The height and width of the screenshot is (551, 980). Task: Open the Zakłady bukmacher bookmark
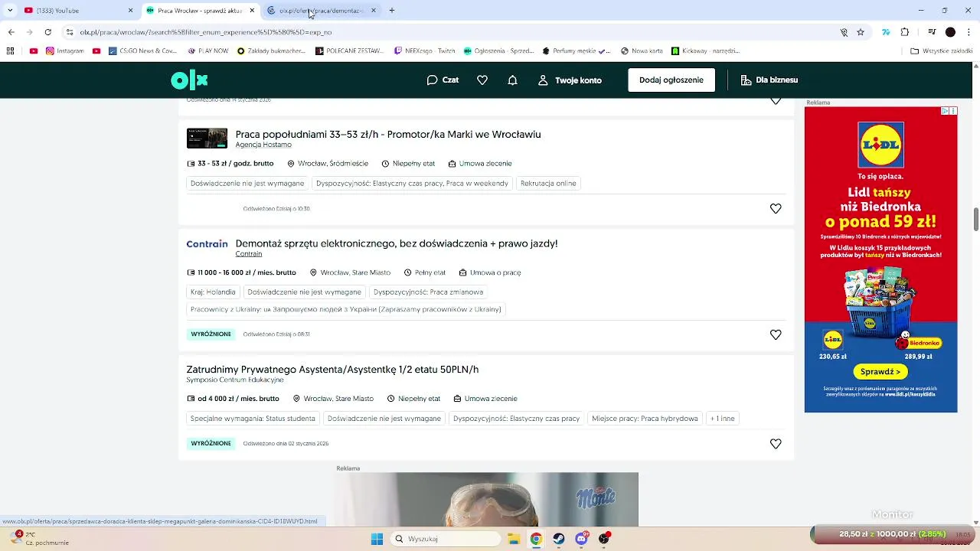pyautogui.click(x=271, y=51)
